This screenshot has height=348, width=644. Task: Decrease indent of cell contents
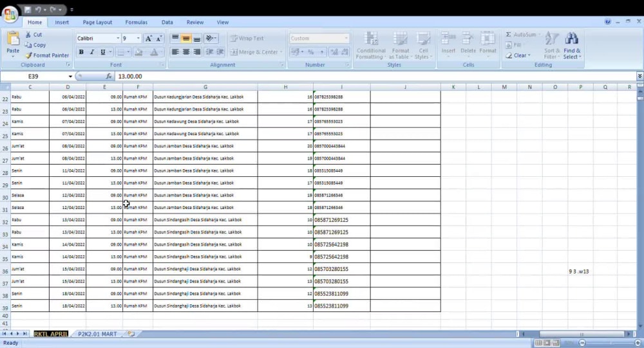(x=209, y=51)
